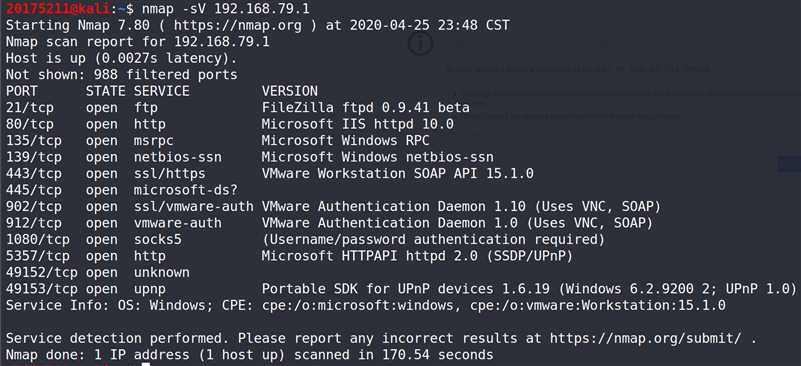Select the 135/tcp msrpc row

point(218,141)
